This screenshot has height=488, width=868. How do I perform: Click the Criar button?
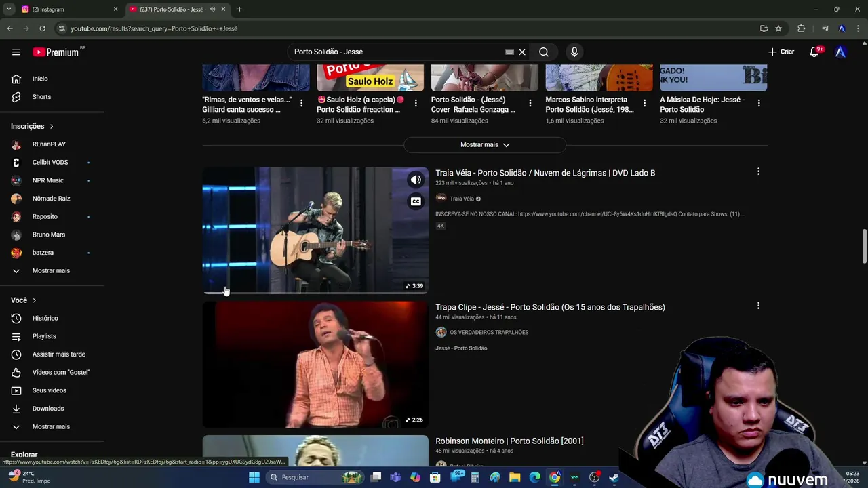781,52
